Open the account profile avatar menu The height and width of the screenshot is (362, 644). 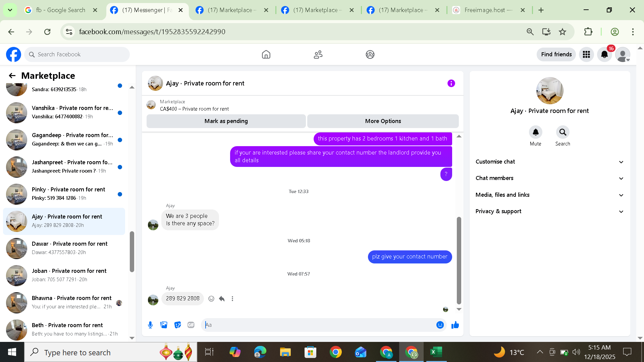coord(623,54)
